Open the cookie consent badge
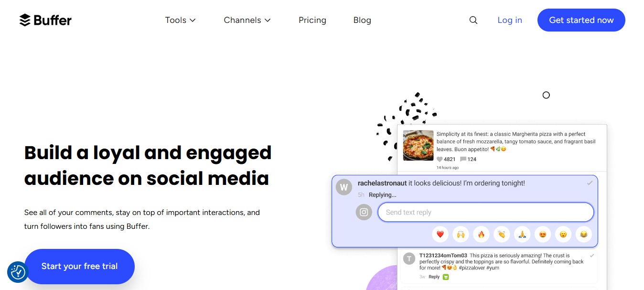The image size is (644, 290). point(18,271)
